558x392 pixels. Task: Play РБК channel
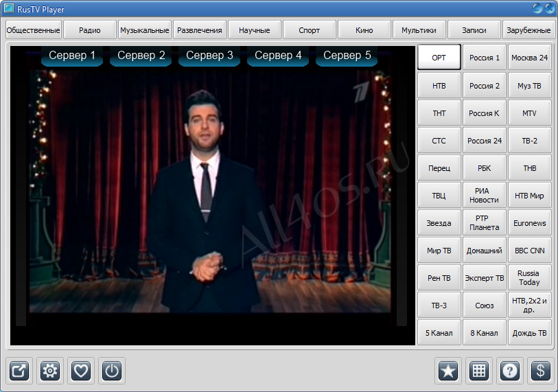[484, 168]
